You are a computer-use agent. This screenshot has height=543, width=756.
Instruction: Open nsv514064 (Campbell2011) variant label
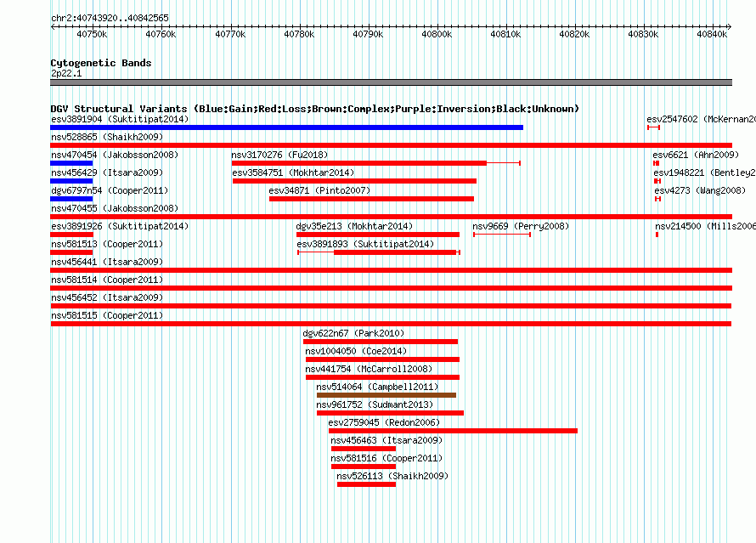(377, 387)
